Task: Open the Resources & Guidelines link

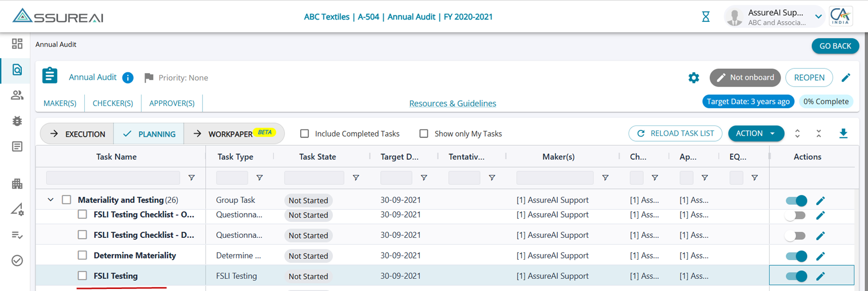Action: point(452,103)
